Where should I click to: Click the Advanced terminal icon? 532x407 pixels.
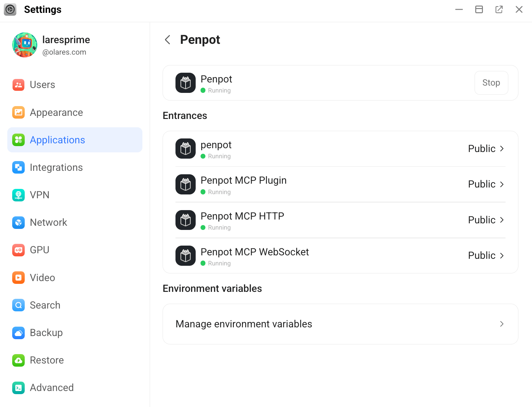pos(18,388)
